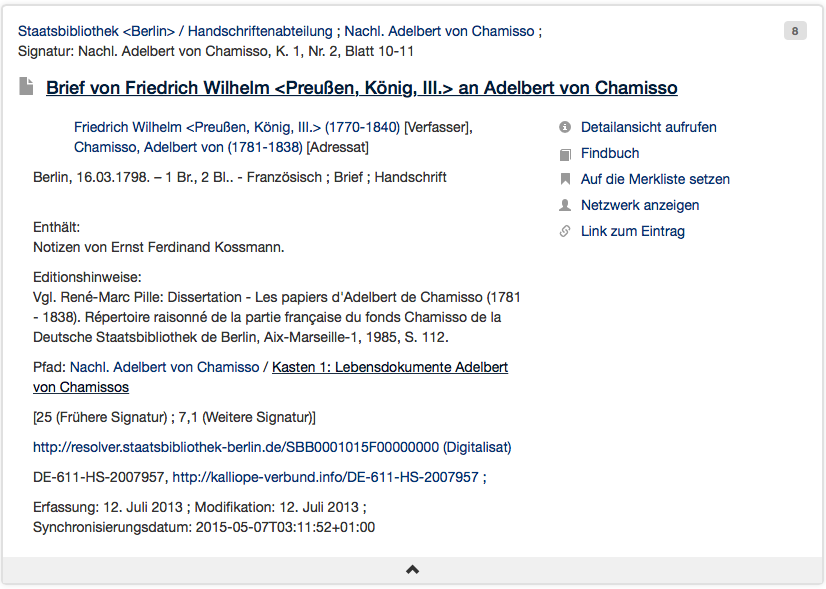Open the letter title link to Chamisso
The image size is (826, 589).
pyautogui.click(x=361, y=87)
